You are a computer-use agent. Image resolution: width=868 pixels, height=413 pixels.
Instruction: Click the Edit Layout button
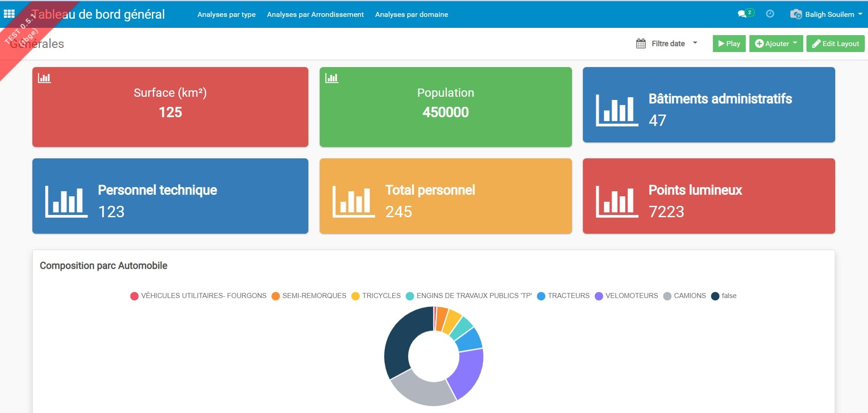[835, 43]
